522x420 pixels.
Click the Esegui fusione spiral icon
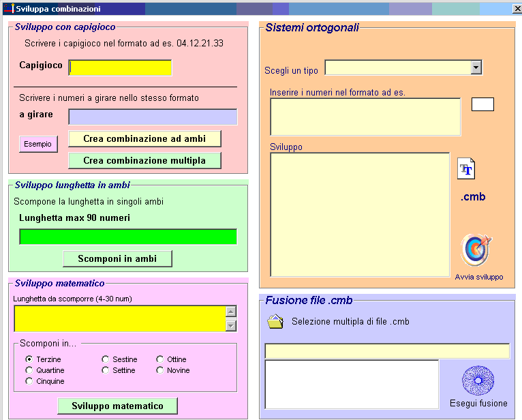(478, 380)
